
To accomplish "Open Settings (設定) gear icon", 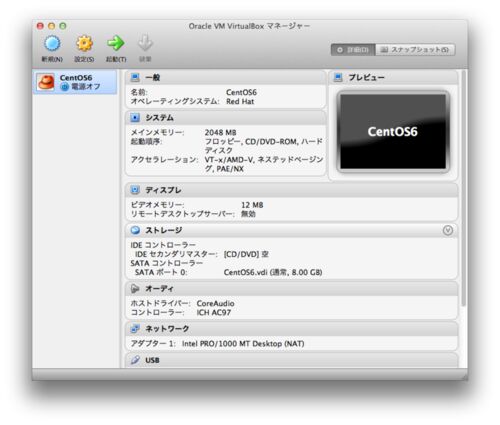I will pos(84,44).
